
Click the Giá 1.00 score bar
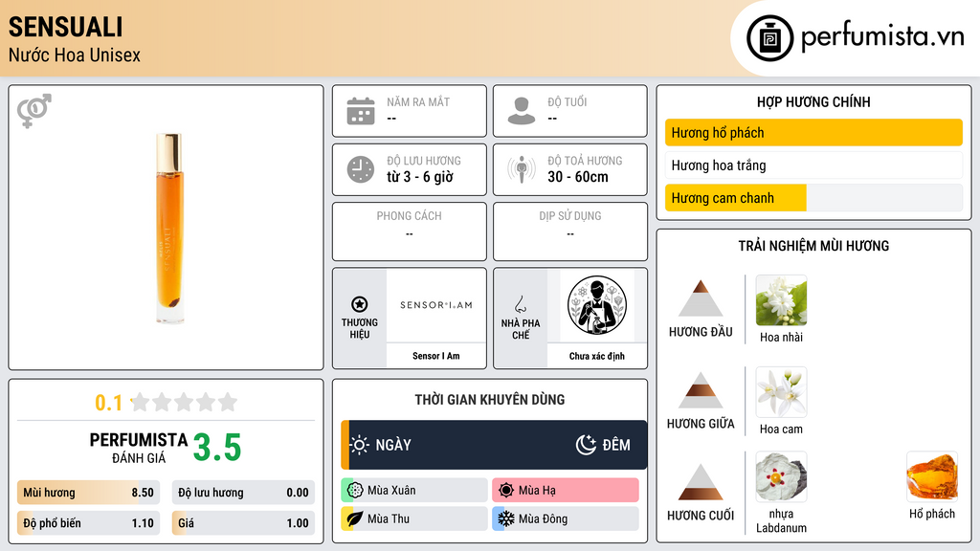(x=243, y=523)
